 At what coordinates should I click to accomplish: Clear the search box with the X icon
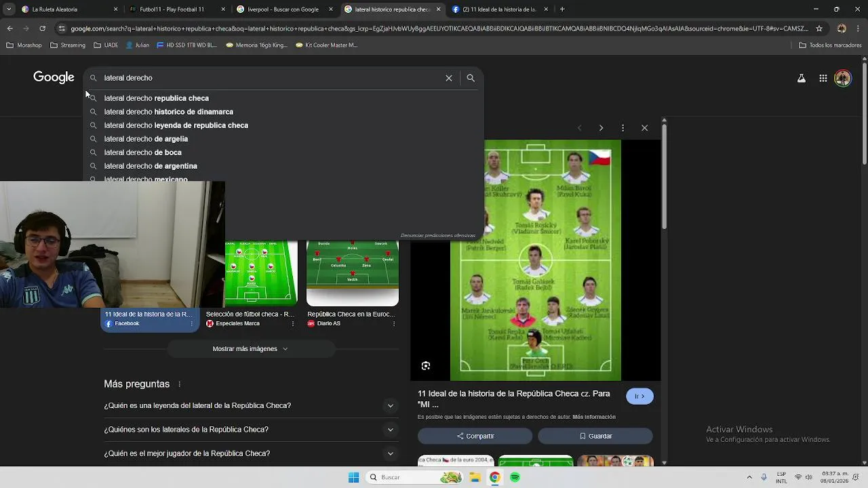click(x=449, y=78)
